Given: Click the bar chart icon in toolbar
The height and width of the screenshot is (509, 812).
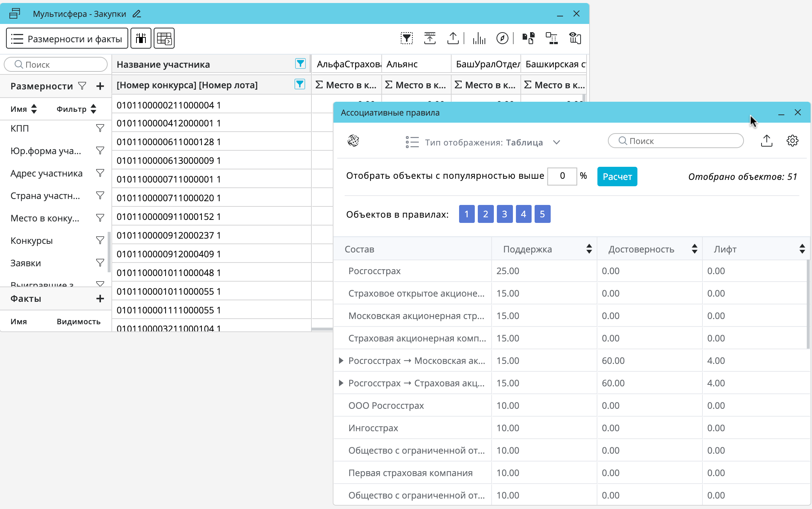Looking at the screenshot, I should 479,38.
